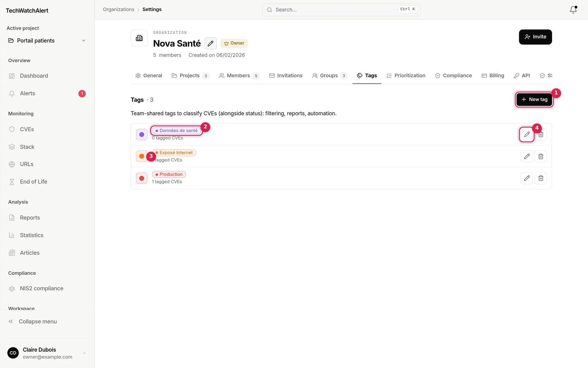
Task: Switch to the API tab
Action: click(x=522, y=76)
